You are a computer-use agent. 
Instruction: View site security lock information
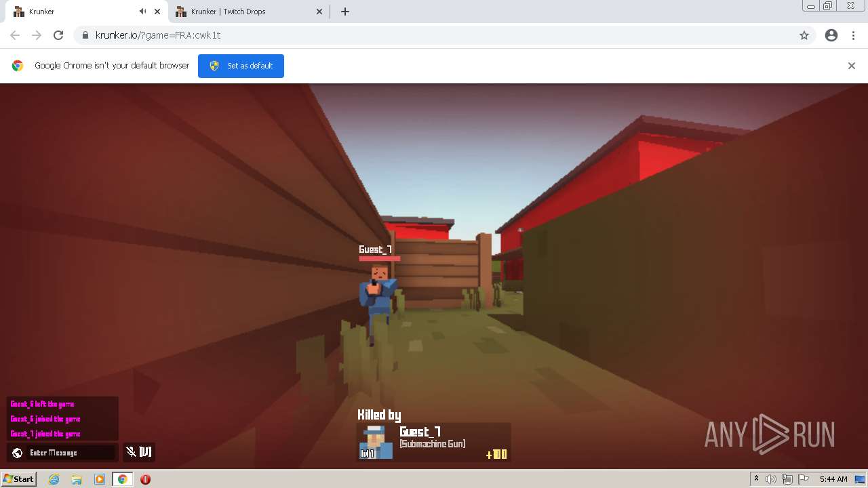(x=85, y=35)
